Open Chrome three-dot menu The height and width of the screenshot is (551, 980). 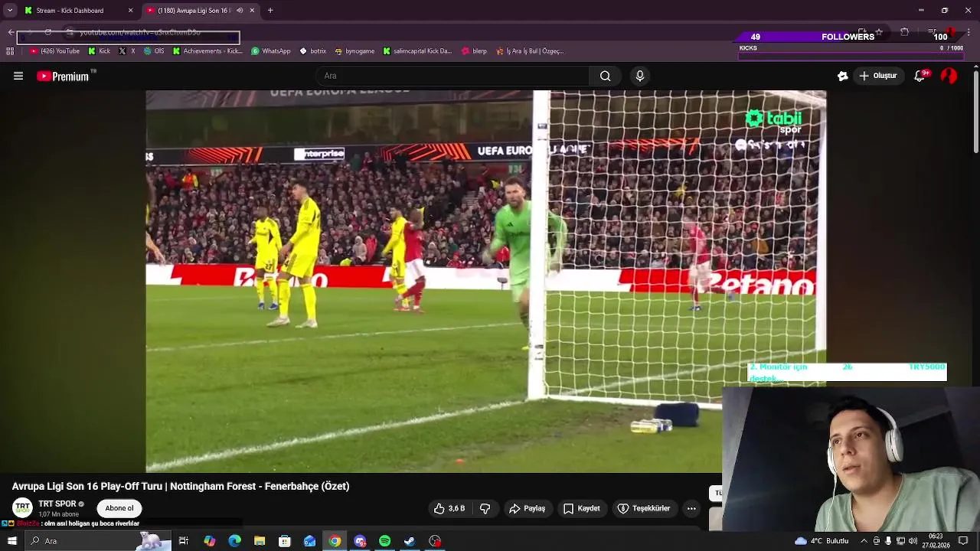point(969,32)
